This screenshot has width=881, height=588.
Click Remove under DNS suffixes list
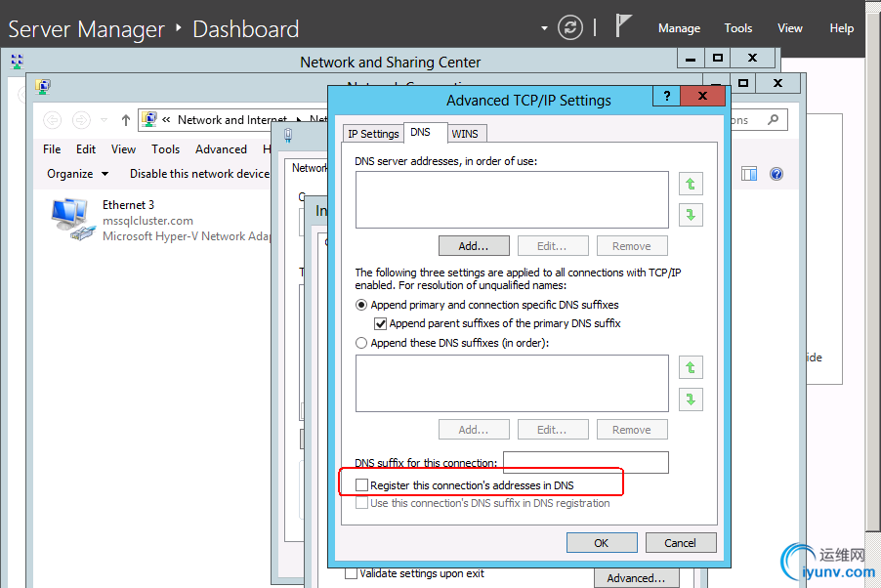coord(632,430)
